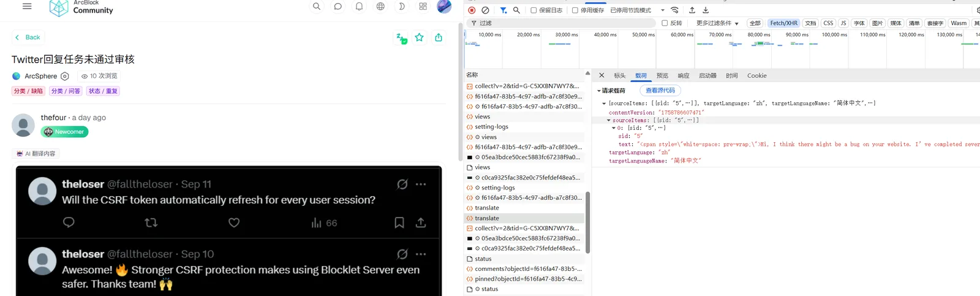980x296 pixels.
Task: Switch to the 载荷 payload tab
Action: [641, 76]
